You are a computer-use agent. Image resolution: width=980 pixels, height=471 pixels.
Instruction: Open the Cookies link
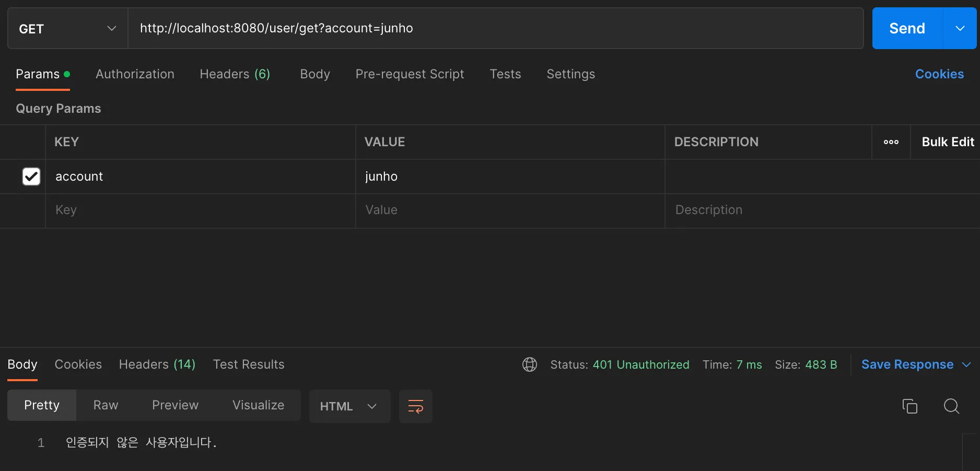939,74
